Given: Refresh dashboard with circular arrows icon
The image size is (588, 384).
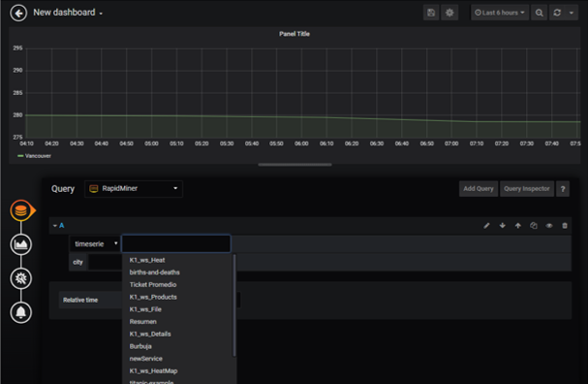Looking at the screenshot, I should tap(557, 13).
